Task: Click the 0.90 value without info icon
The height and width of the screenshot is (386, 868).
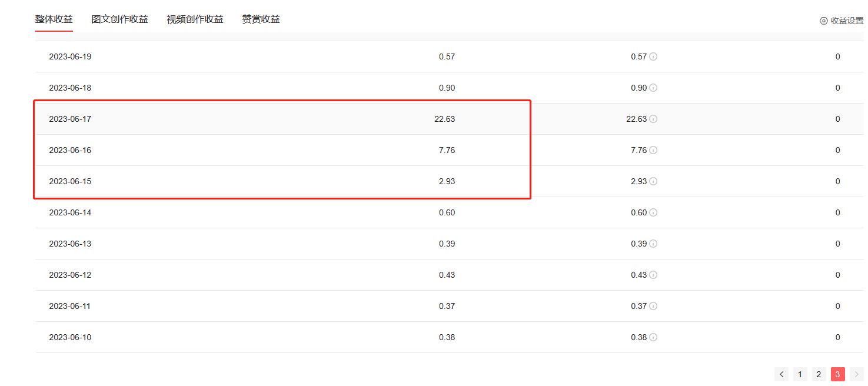Action: [447, 88]
